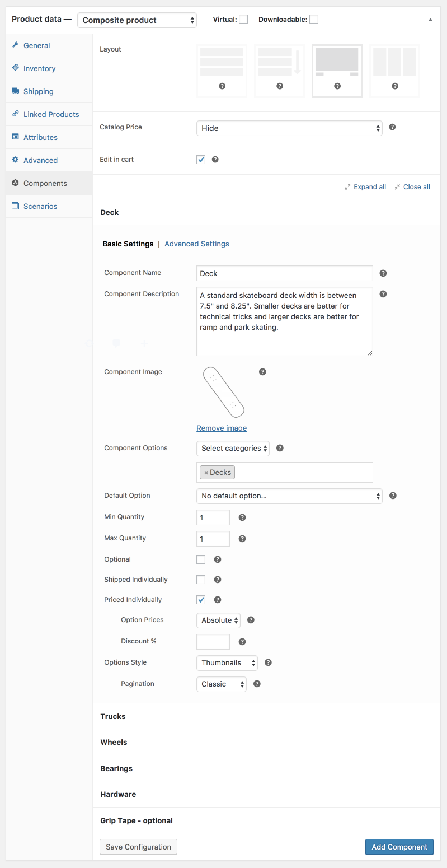The image size is (447, 868).
Task: Click the Remove image link
Action: [x=222, y=428]
